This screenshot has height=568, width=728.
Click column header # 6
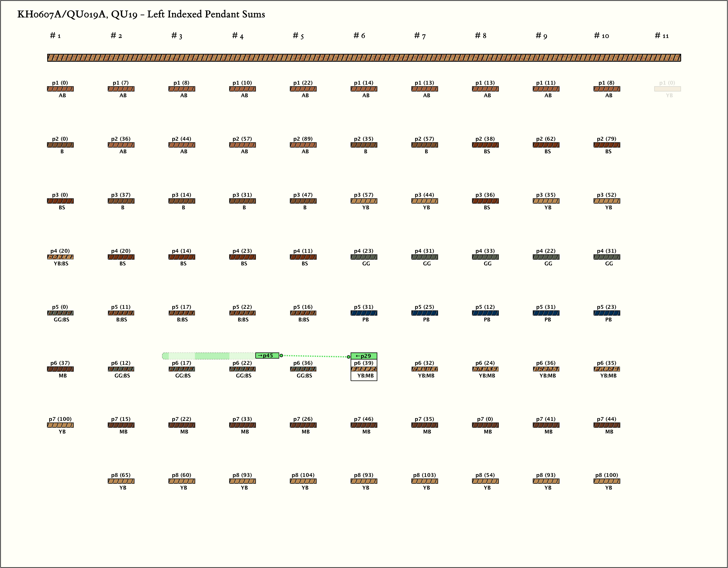359,35
